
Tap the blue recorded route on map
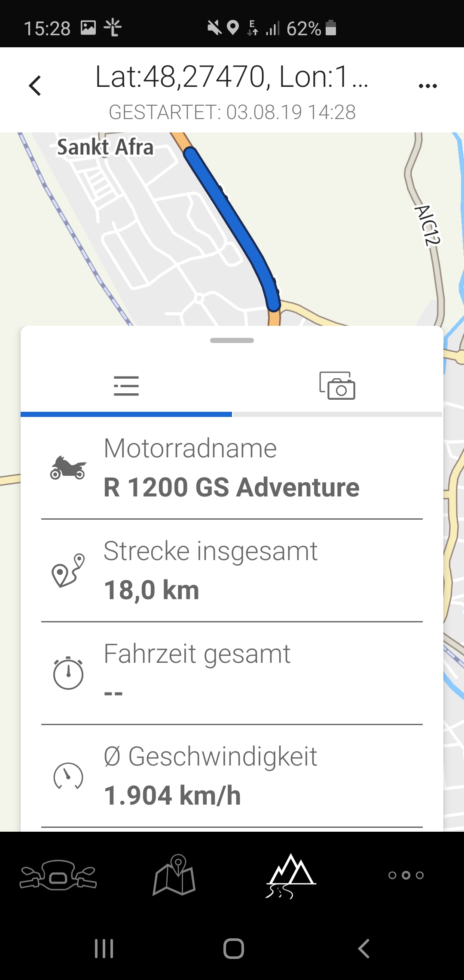click(232, 224)
